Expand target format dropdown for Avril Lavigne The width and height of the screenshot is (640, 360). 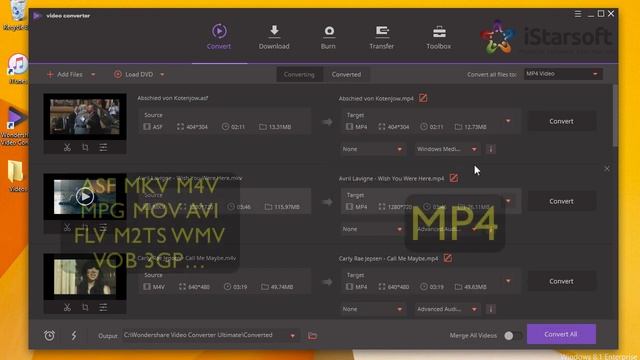[508, 201]
